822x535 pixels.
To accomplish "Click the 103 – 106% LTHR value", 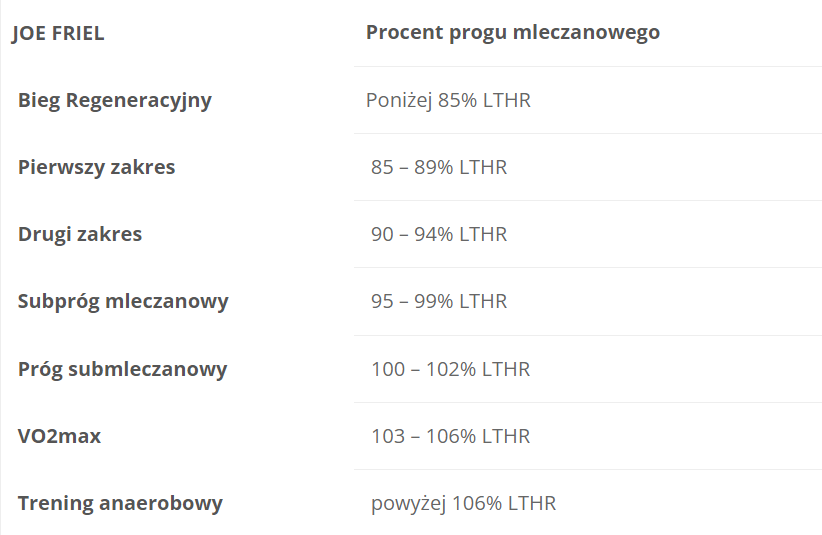I will (450, 436).
